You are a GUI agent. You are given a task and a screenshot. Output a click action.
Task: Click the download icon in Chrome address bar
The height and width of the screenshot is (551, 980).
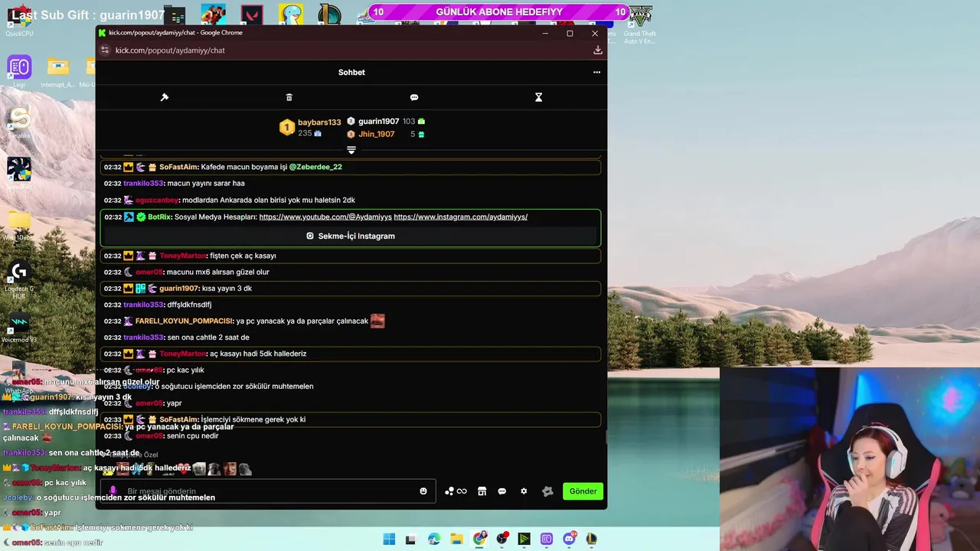[x=598, y=51]
